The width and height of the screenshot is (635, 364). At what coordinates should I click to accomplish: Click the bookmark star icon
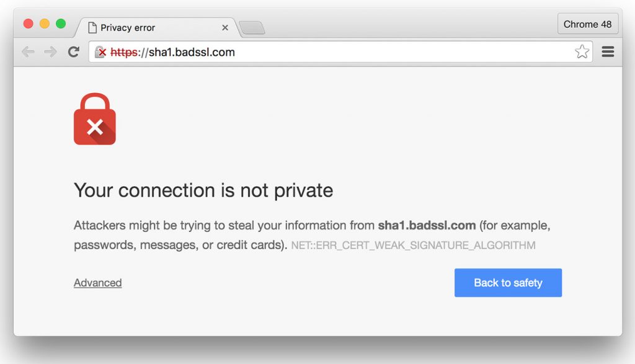tap(582, 52)
